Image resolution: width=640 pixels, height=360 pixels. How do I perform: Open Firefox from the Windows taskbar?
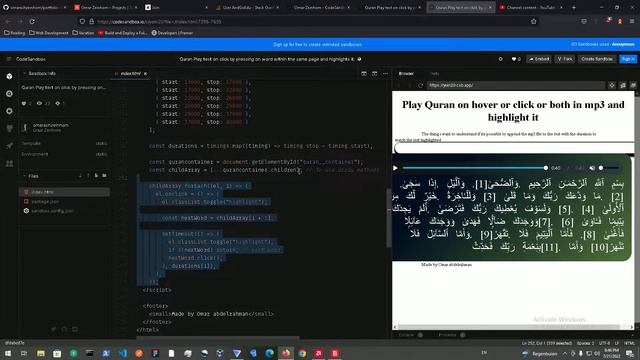(x=286, y=353)
